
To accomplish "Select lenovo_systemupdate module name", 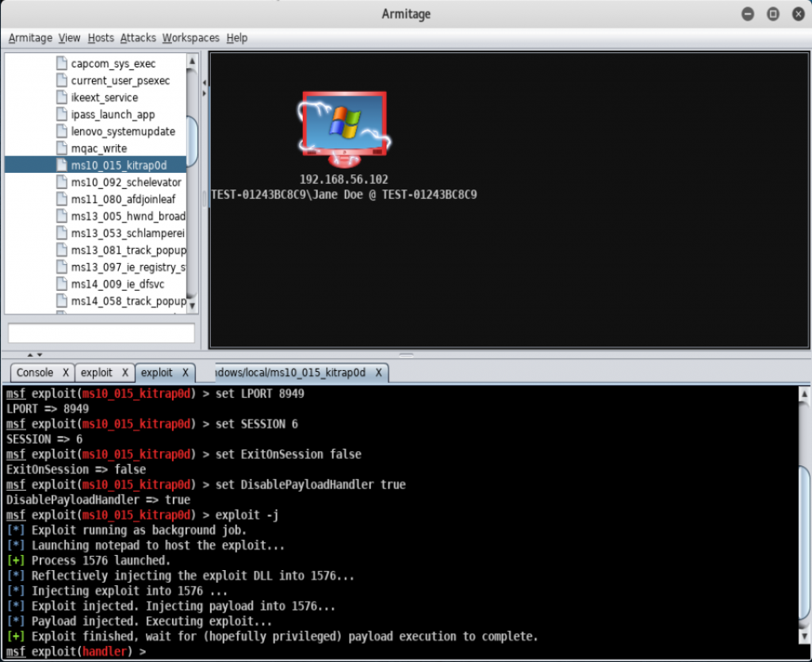I will pos(123,132).
